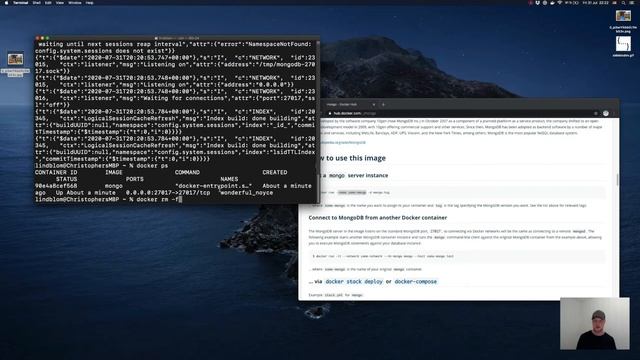Open the Terminal app menu
Screen dimensions: 640x360
(20, 2)
